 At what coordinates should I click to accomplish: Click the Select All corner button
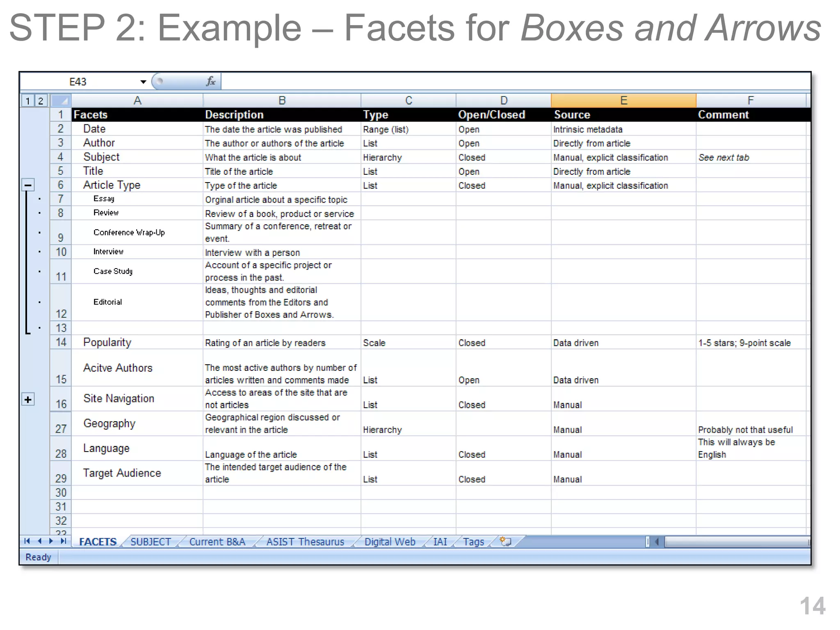tap(61, 100)
